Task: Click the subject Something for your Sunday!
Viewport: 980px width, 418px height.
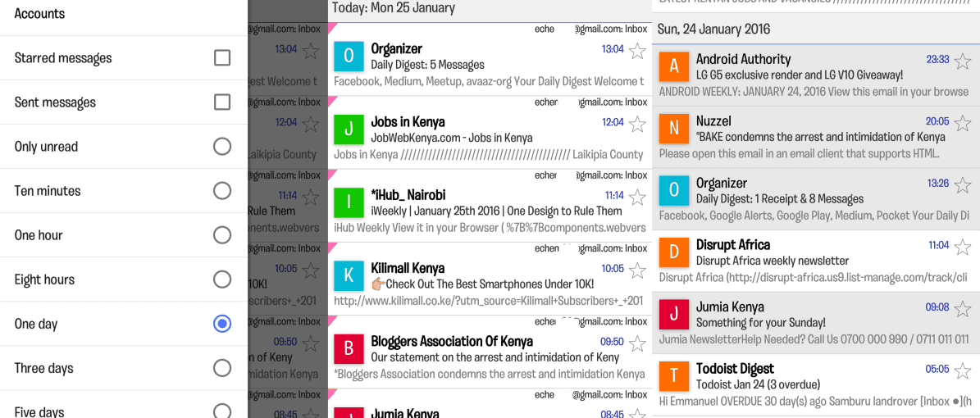Action: point(760,323)
